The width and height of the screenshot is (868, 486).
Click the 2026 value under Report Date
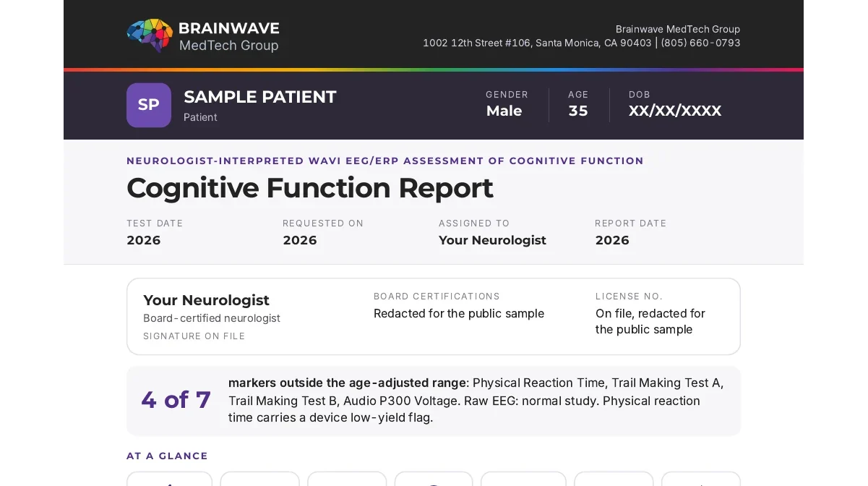coord(612,240)
